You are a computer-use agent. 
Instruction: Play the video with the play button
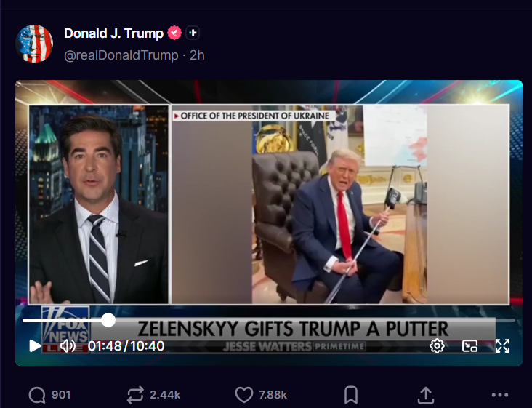point(35,346)
